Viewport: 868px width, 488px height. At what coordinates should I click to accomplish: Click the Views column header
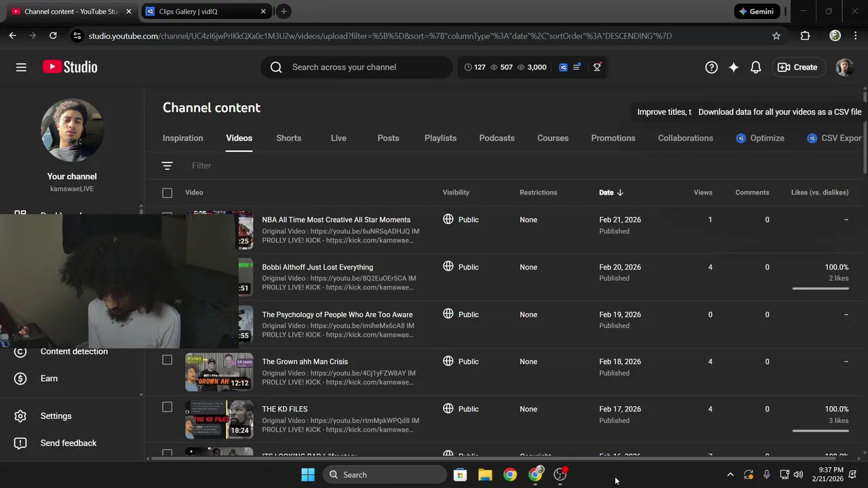pyautogui.click(x=703, y=192)
